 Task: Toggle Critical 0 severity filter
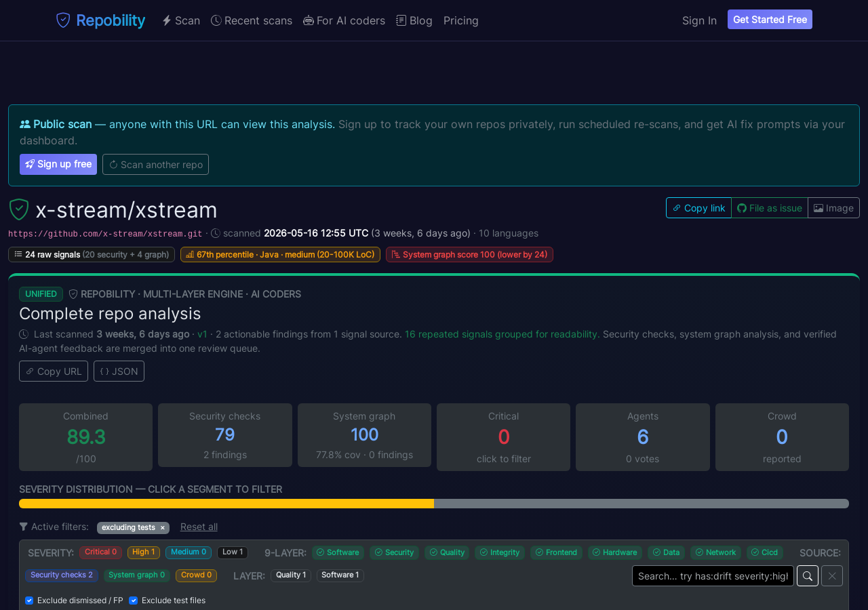coord(100,552)
